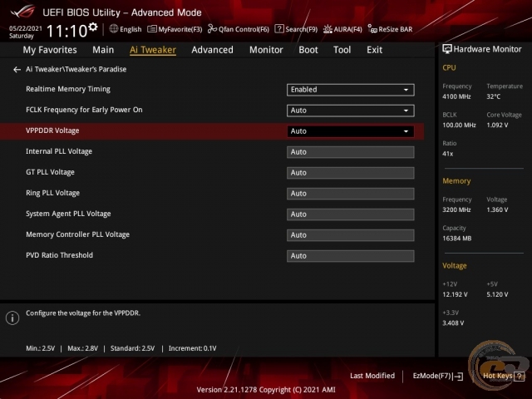Viewport: 532px width, 399px height.
Task: Open the clock settings gear icon
Action: coord(92,27)
